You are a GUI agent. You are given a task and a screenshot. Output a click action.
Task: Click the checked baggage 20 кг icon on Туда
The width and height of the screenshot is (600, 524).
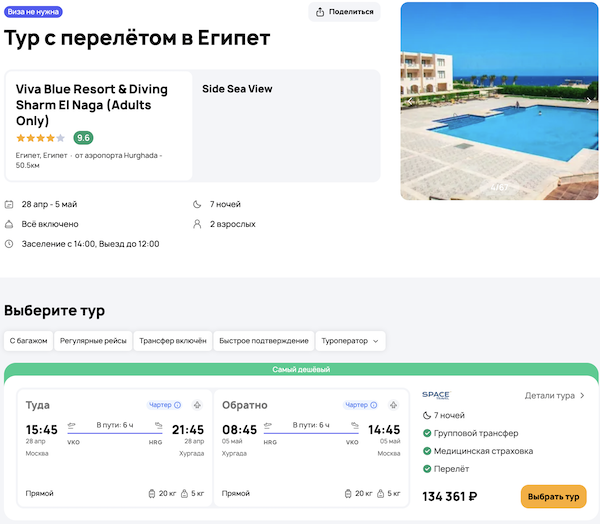point(150,493)
